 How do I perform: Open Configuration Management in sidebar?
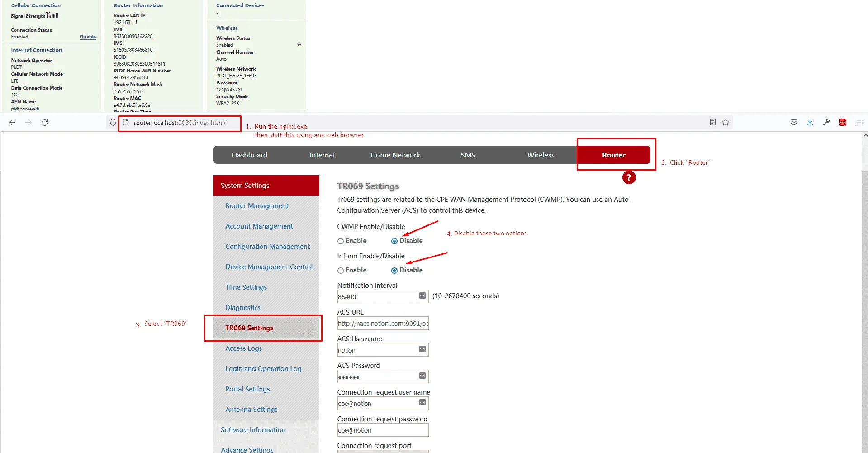click(x=268, y=247)
